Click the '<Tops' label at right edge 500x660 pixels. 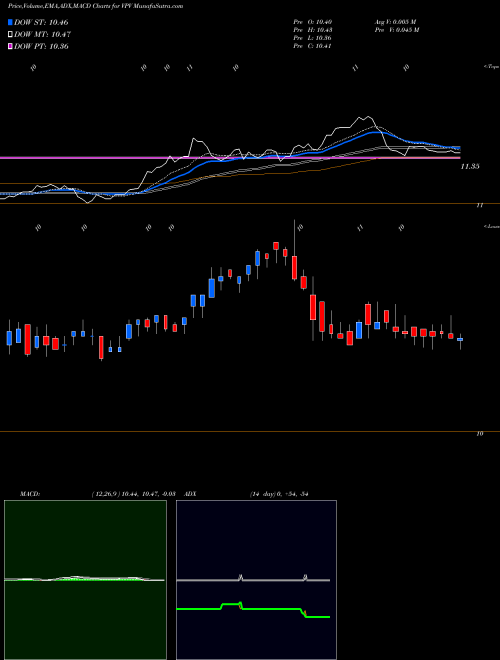tap(491, 67)
